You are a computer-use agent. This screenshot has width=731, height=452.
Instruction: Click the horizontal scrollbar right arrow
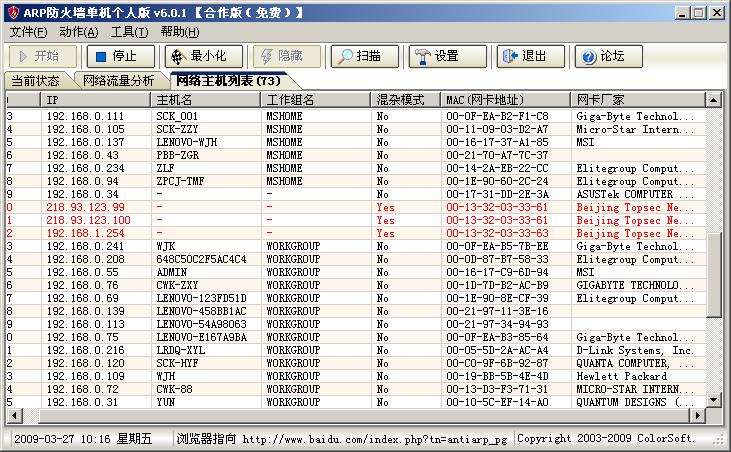point(698,415)
